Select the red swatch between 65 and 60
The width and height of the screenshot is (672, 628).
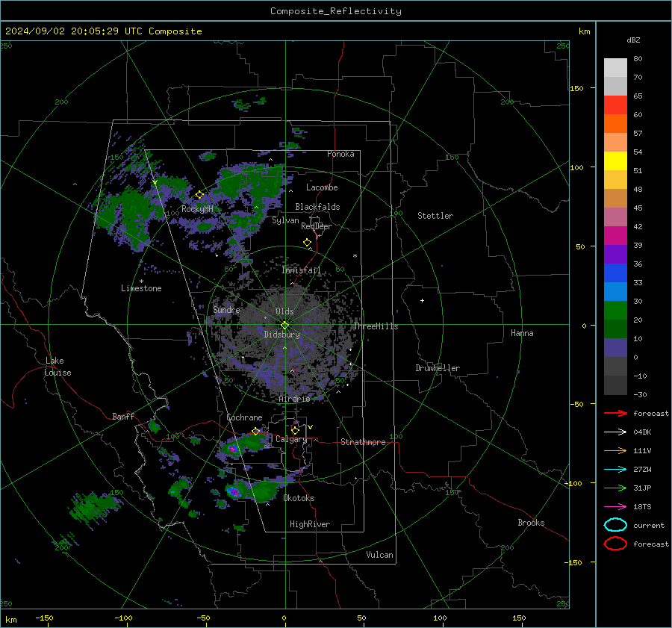(x=615, y=105)
